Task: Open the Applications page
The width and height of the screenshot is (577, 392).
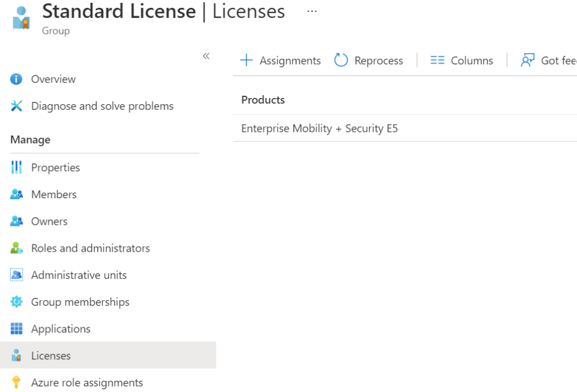Action: (61, 329)
